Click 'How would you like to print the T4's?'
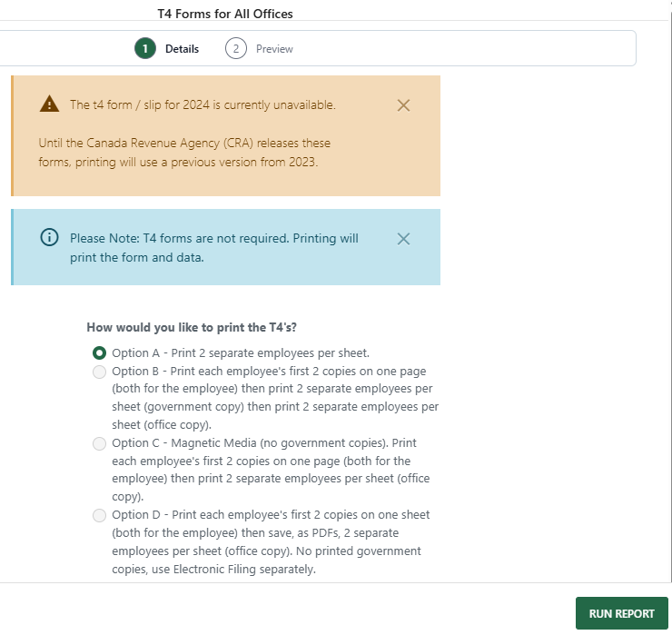 tap(192, 328)
